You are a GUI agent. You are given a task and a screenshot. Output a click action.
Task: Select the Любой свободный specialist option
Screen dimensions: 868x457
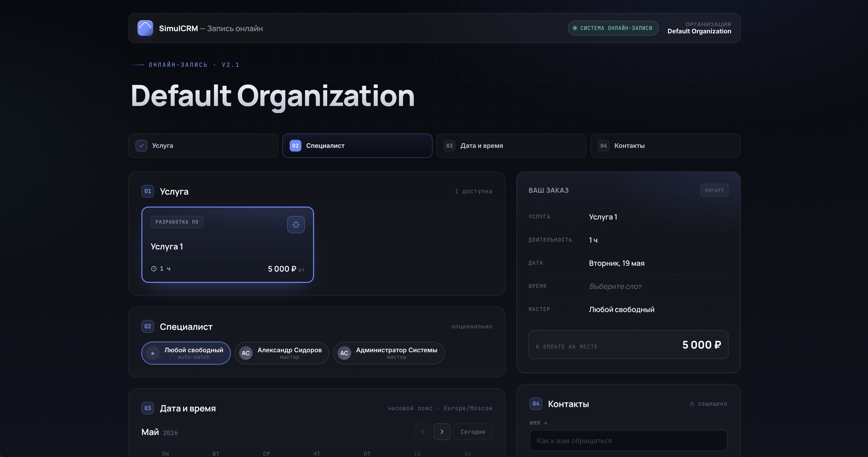(186, 353)
